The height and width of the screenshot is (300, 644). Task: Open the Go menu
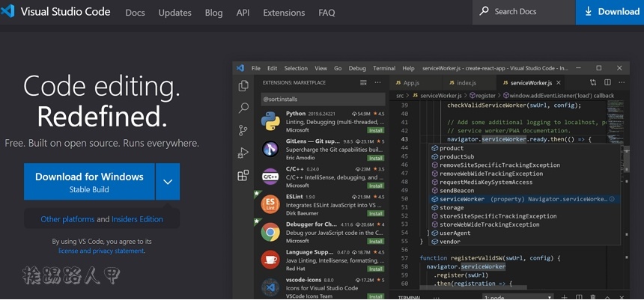click(338, 68)
